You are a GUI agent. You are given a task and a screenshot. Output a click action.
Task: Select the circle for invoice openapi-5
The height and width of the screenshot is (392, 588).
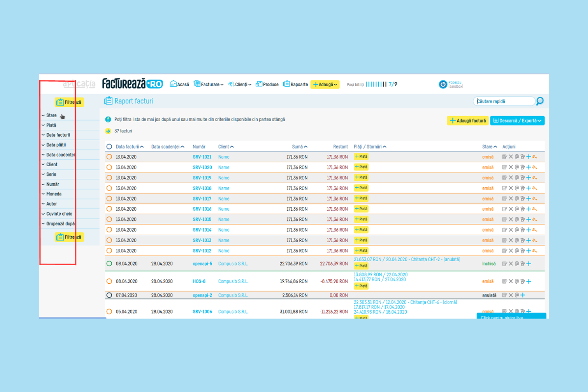pos(109,264)
